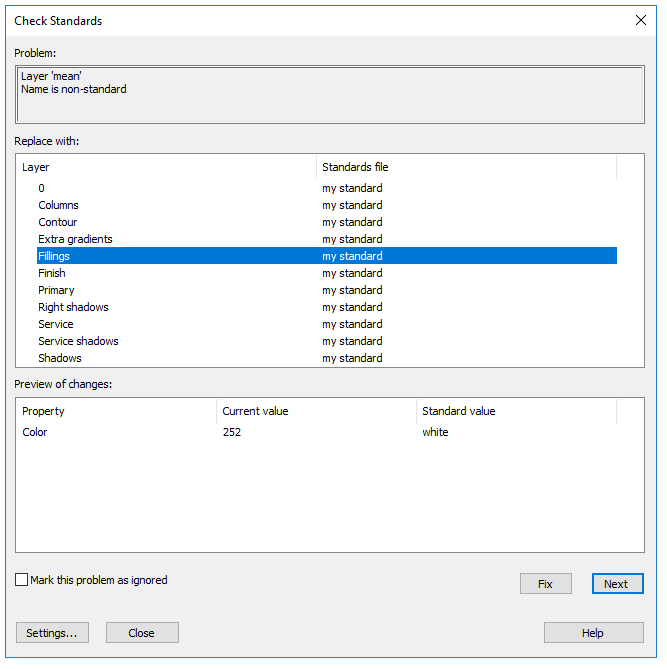Open the Settings dialog
667x669 pixels.
(x=52, y=633)
